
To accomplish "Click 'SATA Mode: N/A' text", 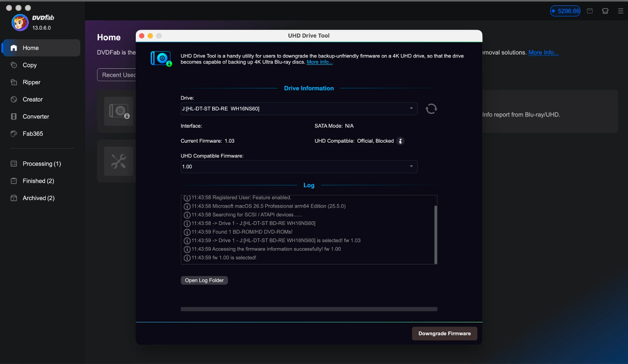I will pos(334,126).
